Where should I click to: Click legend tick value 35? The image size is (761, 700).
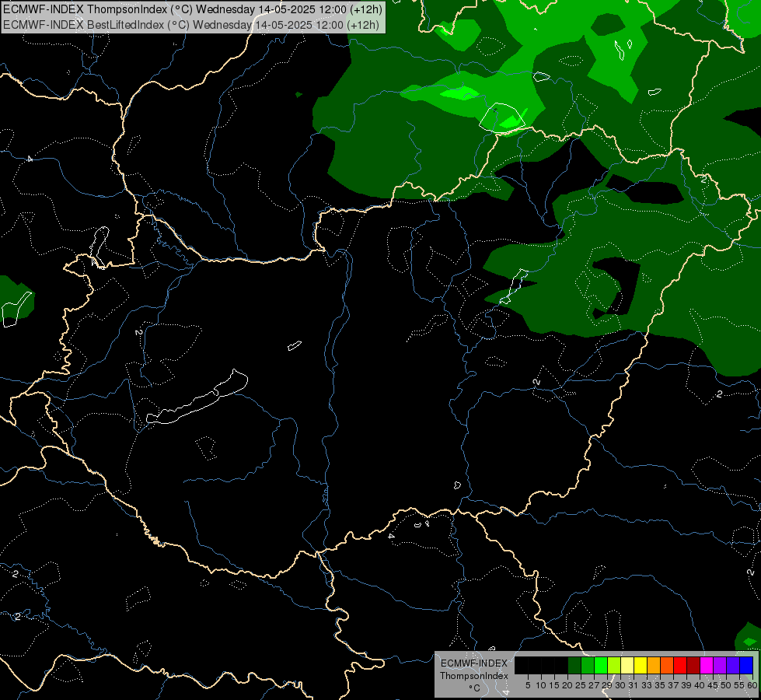[x=660, y=685]
